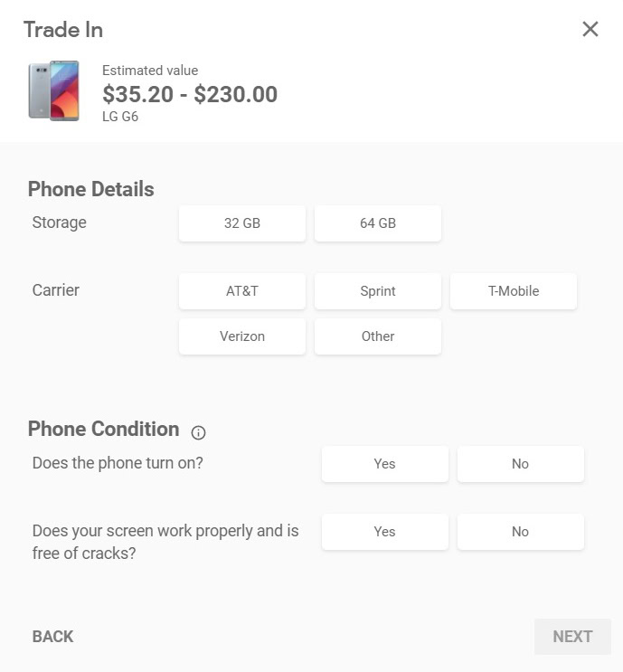Pick Sprint as the carrier
Image resolution: width=623 pixels, height=672 pixels.
pos(378,291)
